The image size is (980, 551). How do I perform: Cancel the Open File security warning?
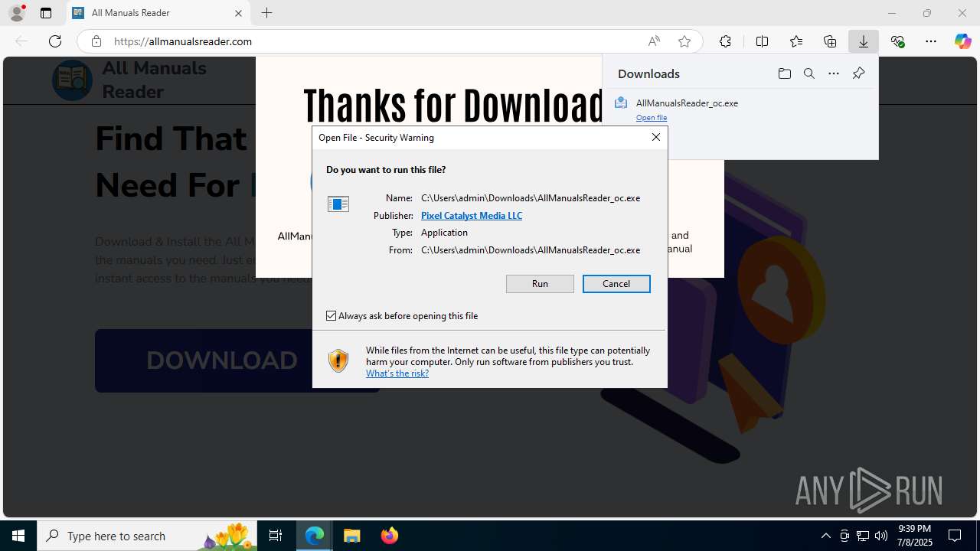(x=616, y=284)
